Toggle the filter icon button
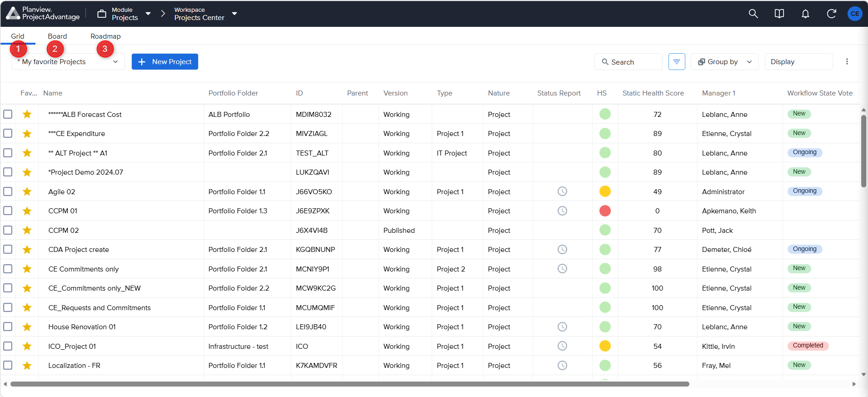 tap(677, 62)
